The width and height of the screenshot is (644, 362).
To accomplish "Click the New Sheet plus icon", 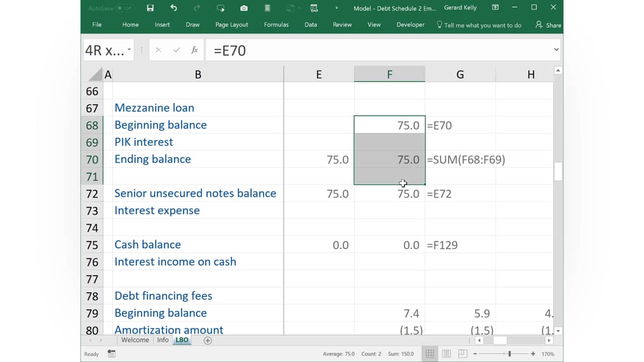I will (208, 341).
